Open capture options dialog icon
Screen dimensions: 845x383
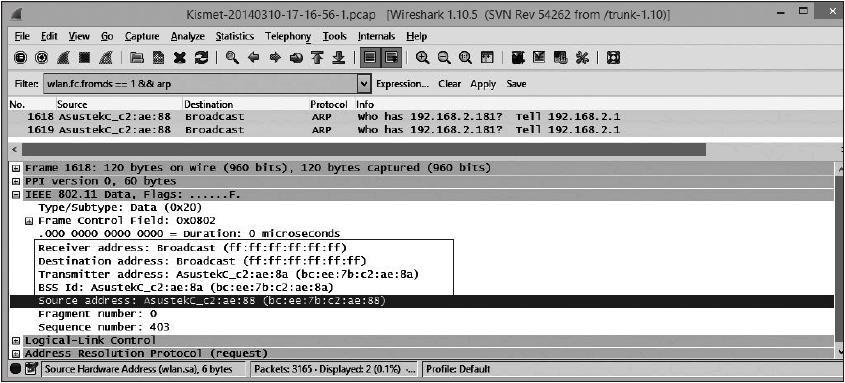[x=41, y=58]
